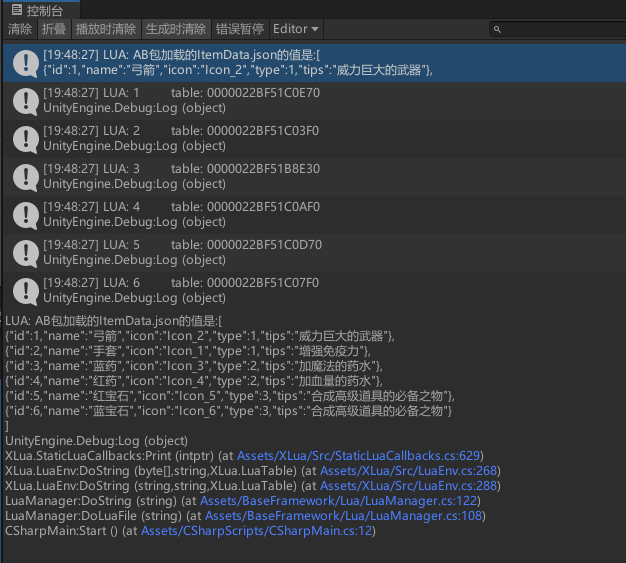Click the 清除 (Clear) button
Image resolution: width=626 pixels, height=563 pixels.
(20, 29)
